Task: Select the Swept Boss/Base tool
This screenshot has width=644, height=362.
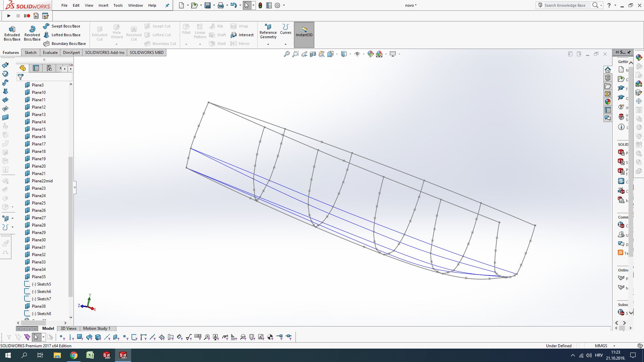Action: (x=66, y=26)
